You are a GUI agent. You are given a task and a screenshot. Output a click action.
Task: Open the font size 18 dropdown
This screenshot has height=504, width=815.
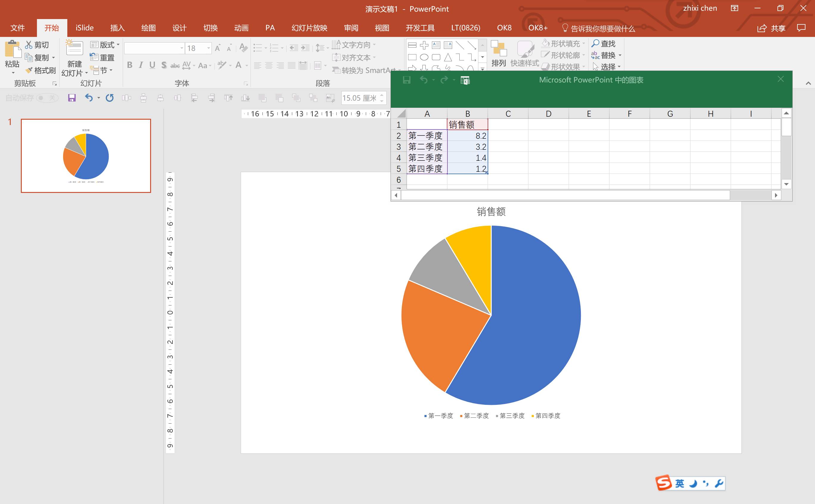click(x=209, y=48)
